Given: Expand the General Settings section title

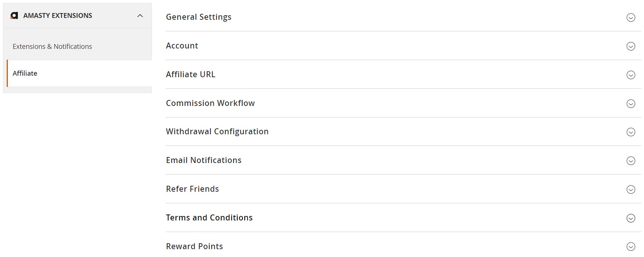Looking at the screenshot, I should (x=199, y=17).
